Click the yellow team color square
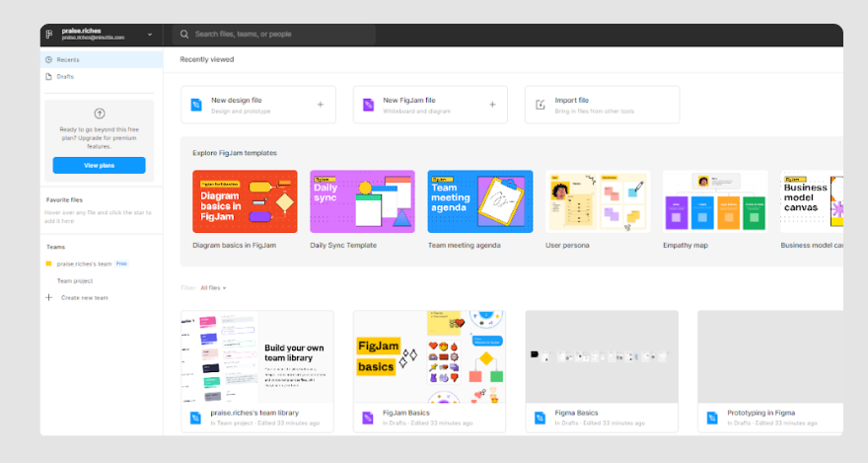The width and height of the screenshot is (868, 463). (48, 264)
